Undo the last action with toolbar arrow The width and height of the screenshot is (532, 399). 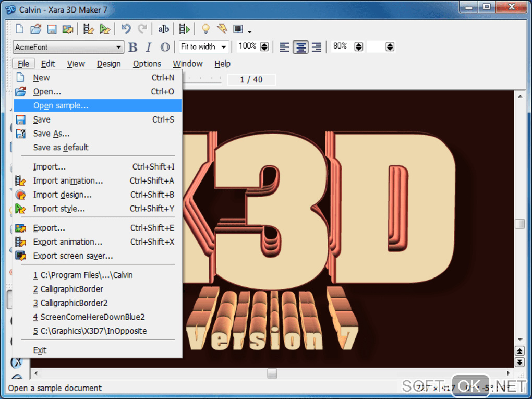(x=126, y=29)
